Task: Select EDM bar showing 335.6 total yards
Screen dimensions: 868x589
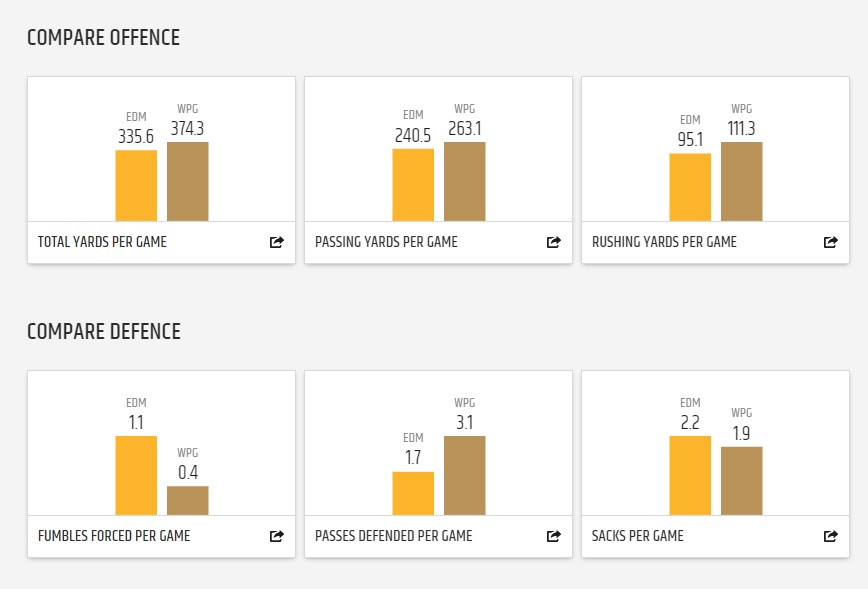Action: (136, 186)
